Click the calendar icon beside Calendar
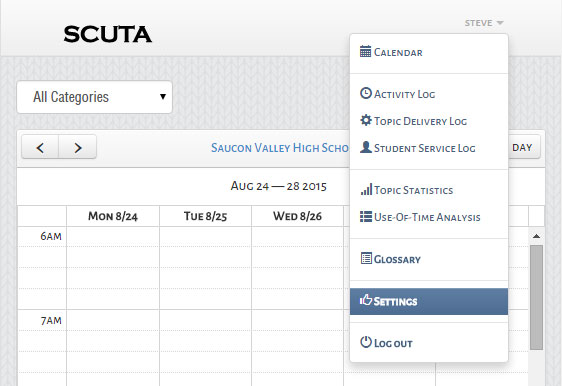562x386 pixels. [365, 51]
